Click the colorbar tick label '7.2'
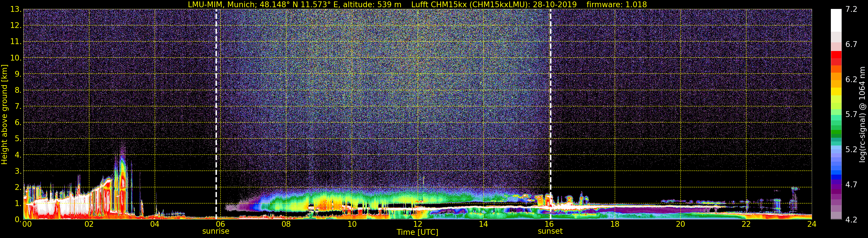Image resolution: width=868 pixels, height=238 pixels. click(851, 9)
